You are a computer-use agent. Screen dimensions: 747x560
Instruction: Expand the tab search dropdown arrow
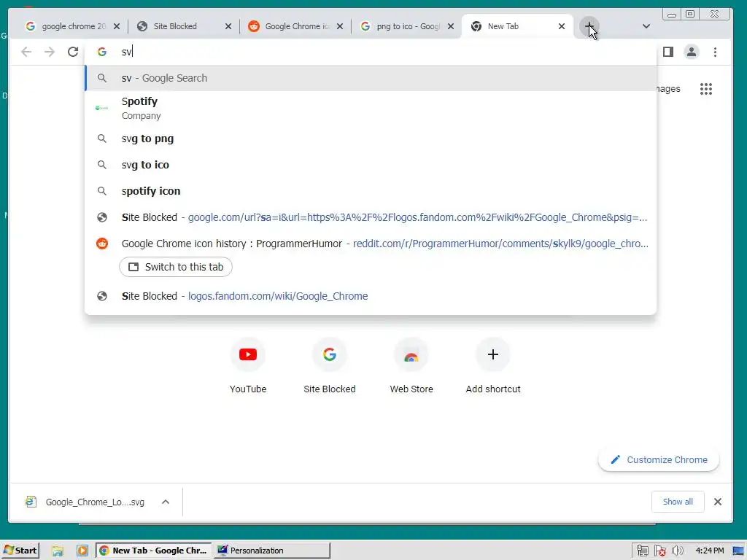[646, 26]
